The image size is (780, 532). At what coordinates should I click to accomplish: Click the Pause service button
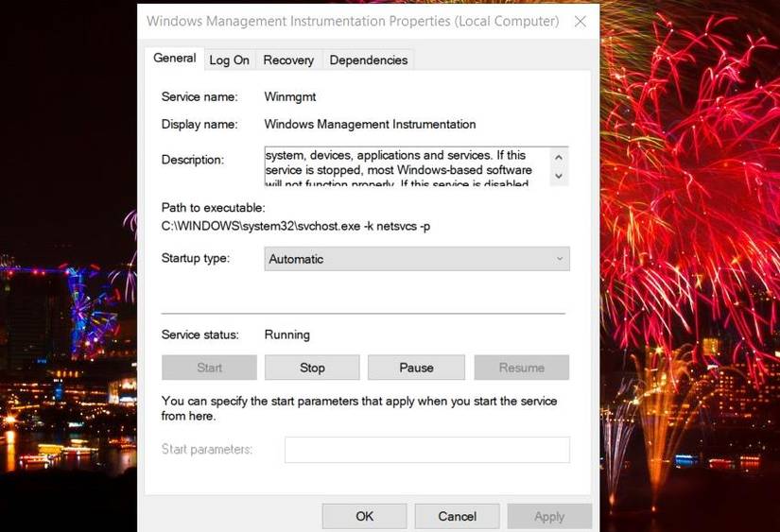point(416,368)
